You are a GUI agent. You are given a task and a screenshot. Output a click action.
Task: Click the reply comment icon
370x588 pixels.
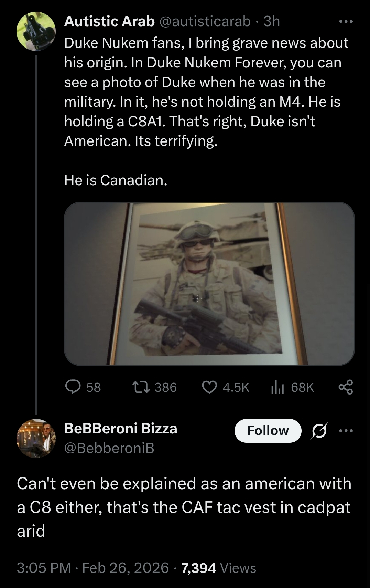tap(73, 387)
